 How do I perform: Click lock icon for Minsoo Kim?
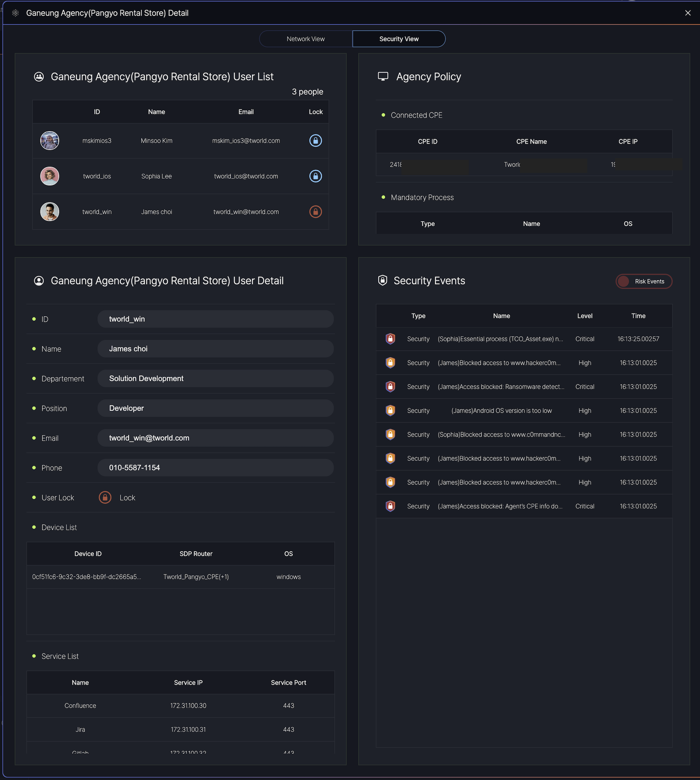point(316,141)
